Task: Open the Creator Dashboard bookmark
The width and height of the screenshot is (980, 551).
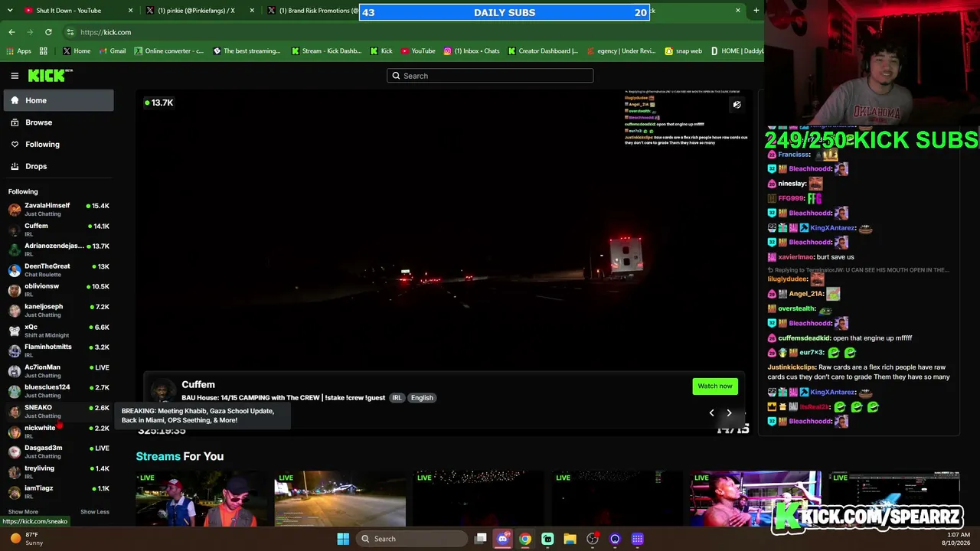Action: coord(542,51)
